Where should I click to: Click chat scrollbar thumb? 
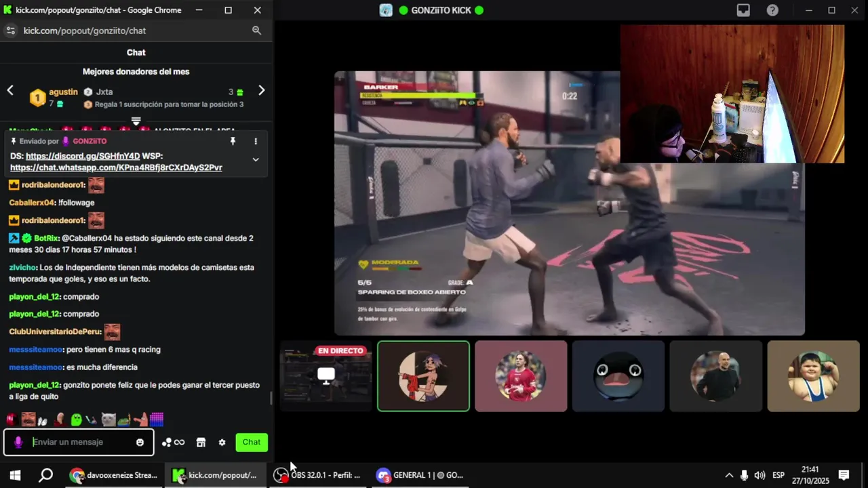point(271,399)
